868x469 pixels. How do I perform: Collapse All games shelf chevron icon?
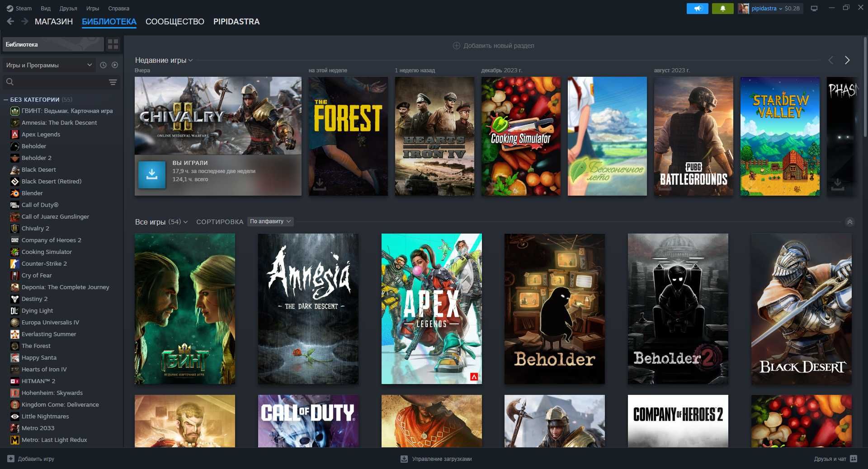pyautogui.click(x=850, y=222)
